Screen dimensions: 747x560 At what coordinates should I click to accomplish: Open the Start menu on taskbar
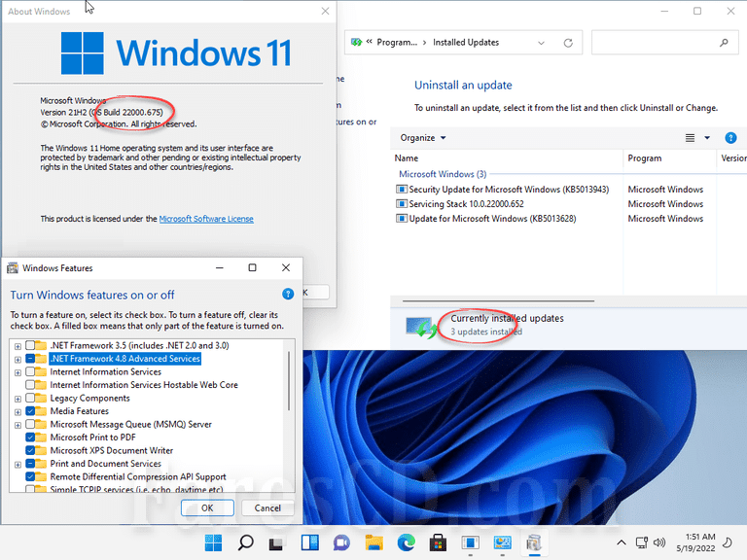click(x=213, y=542)
